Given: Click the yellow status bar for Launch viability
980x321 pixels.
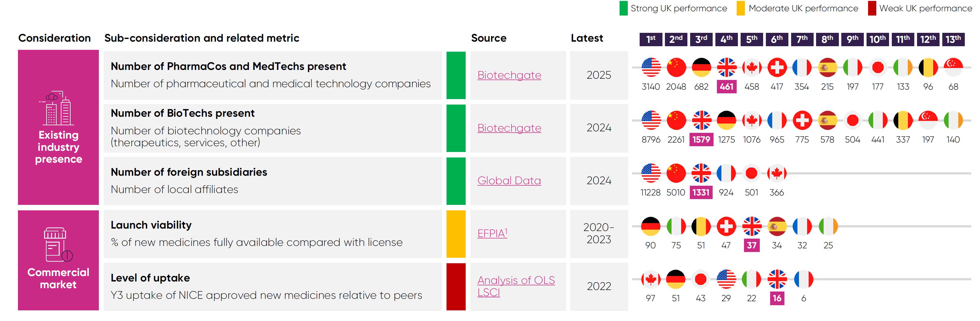Looking at the screenshot, I should pos(456,234).
